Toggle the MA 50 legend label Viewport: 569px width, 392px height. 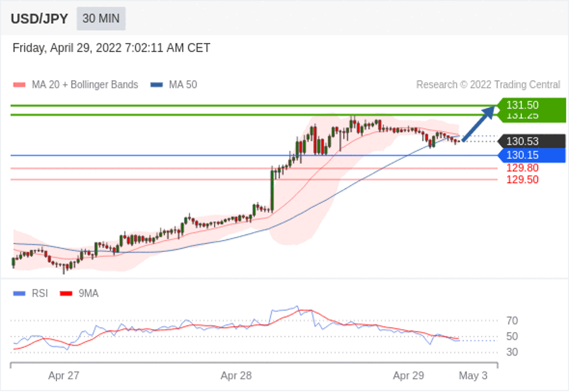pos(183,85)
